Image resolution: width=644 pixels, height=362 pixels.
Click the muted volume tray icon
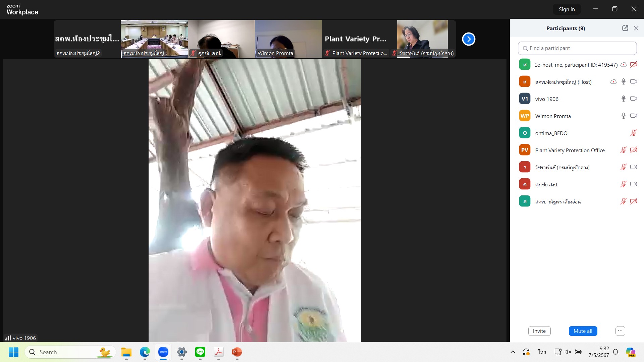(568, 352)
